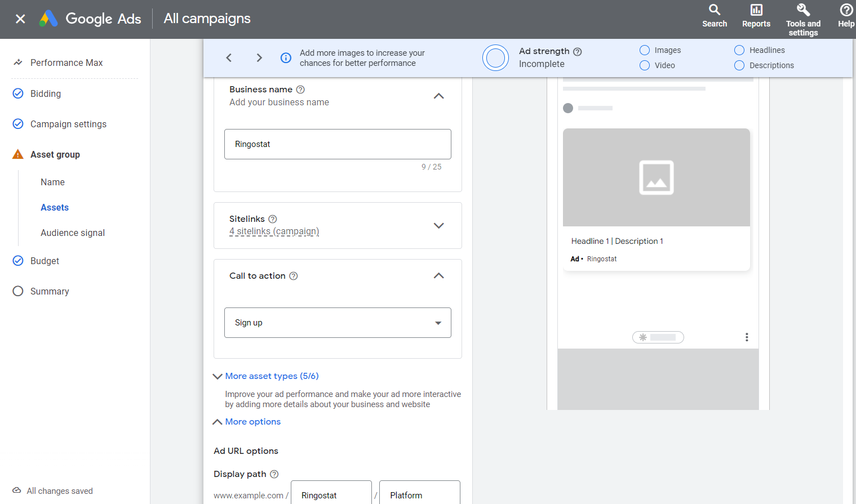This screenshot has height=504, width=856.
Task: Click the Budget checkmark icon
Action: (18, 261)
